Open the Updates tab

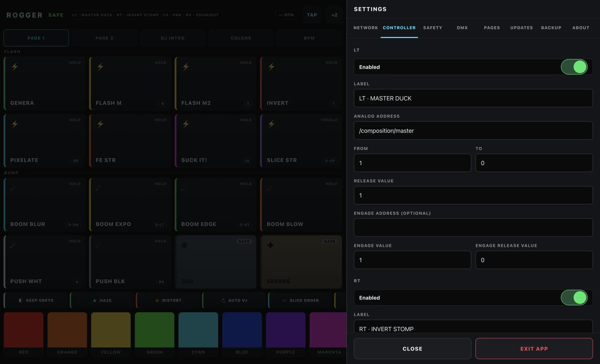tap(521, 28)
